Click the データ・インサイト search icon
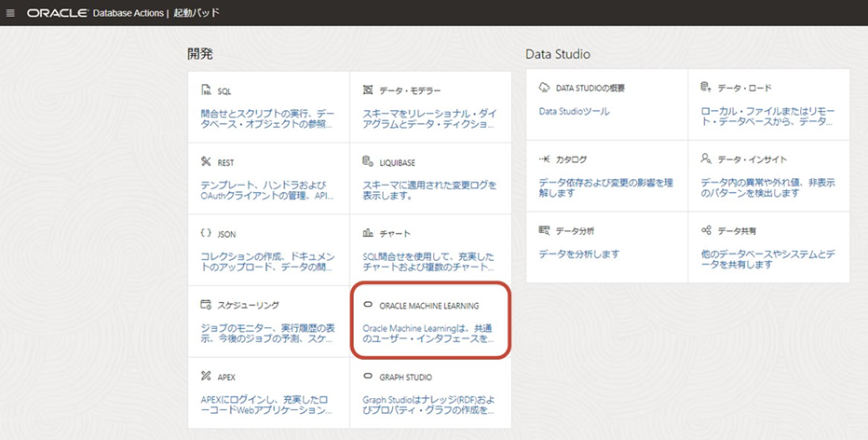The height and width of the screenshot is (440, 868). point(706,158)
